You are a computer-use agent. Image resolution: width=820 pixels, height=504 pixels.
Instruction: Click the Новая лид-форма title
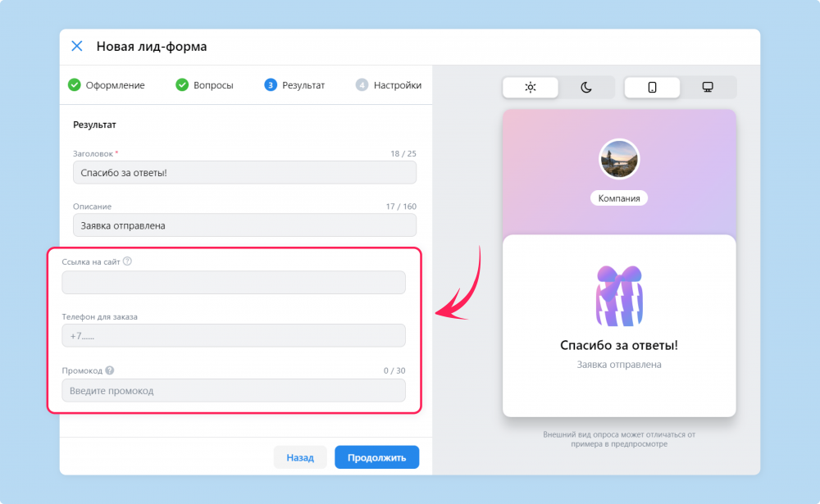click(x=152, y=47)
